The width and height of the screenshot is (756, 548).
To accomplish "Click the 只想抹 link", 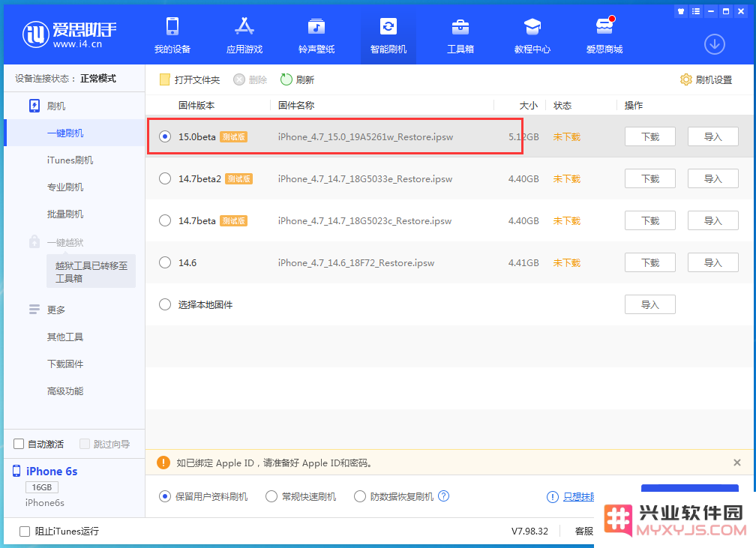I will (x=578, y=497).
